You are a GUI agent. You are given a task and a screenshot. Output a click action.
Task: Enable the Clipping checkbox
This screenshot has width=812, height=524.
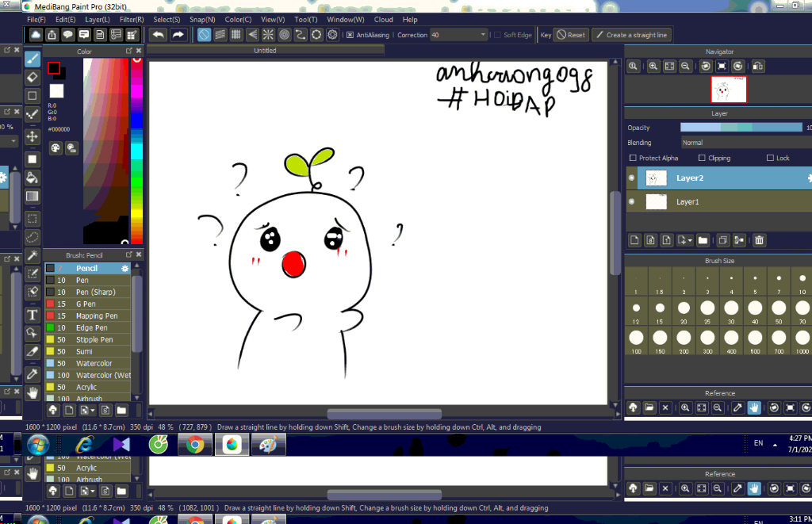coord(702,158)
